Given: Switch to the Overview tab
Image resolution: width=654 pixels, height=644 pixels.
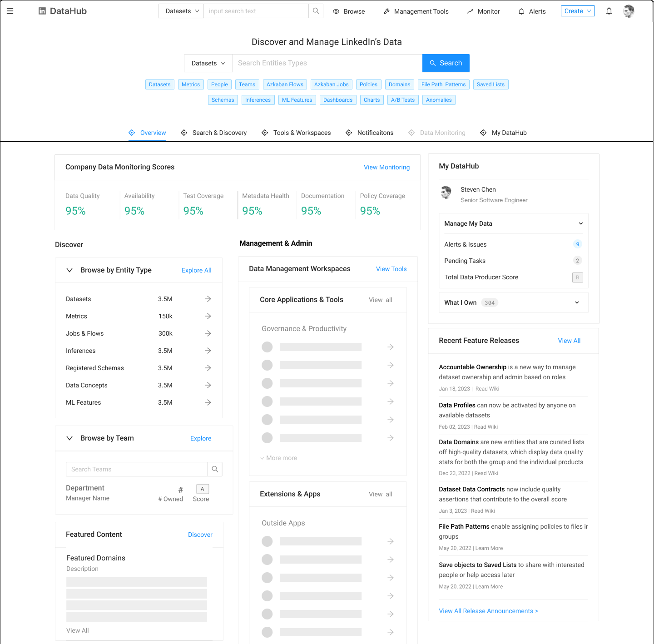Looking at the screenshot, I should click(x=147, y=133).
